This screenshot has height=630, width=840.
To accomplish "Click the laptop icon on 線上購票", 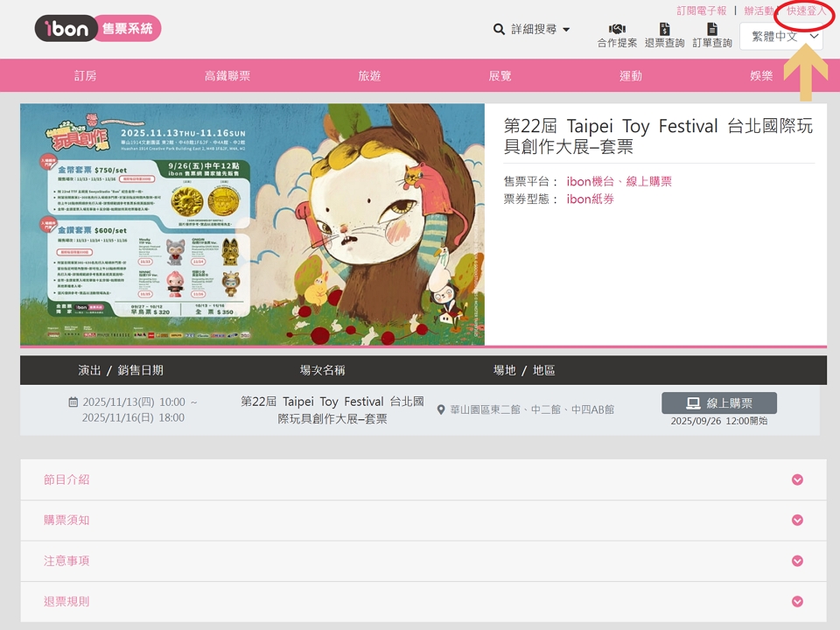I will 694,402.
